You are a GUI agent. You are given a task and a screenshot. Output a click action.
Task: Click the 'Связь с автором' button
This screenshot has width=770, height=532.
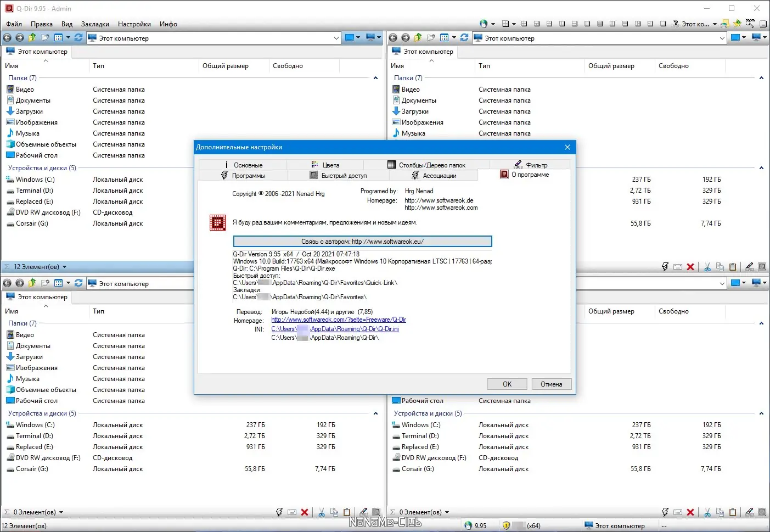tap(362, 242)
